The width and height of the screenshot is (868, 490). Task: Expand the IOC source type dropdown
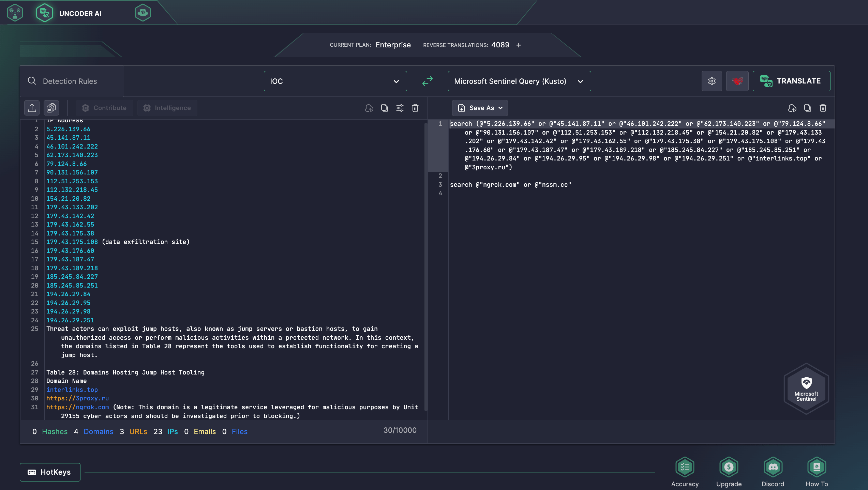(335, 81)
